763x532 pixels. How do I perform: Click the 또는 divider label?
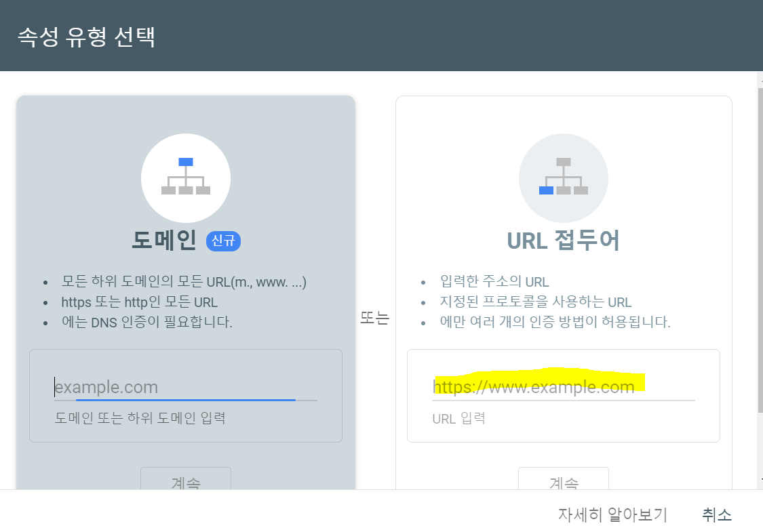pyautogui.click(x=375, y=319)
